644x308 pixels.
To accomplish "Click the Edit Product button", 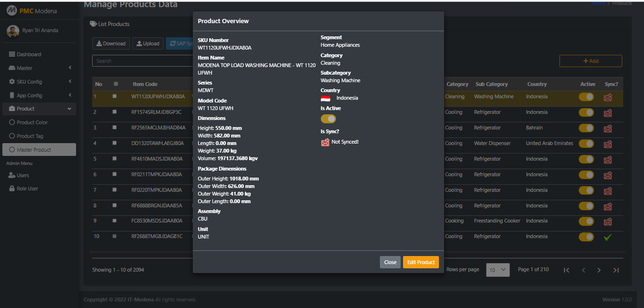I will click(421, 262).
